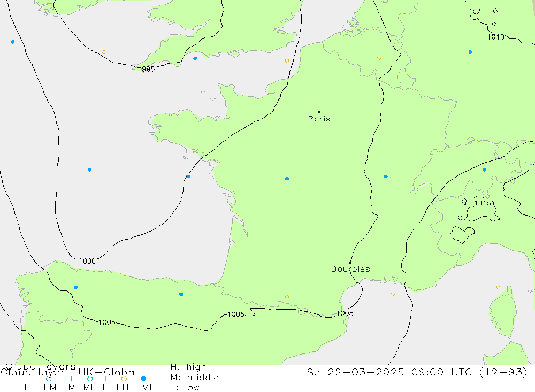
Task: Click the '(12+93)' forecast run text
Action: pos(503,372)
